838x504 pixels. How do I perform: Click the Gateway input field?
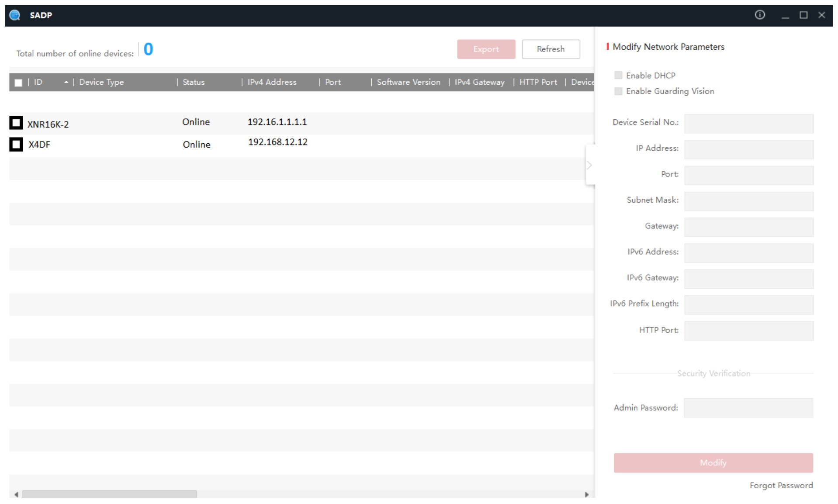749,227
